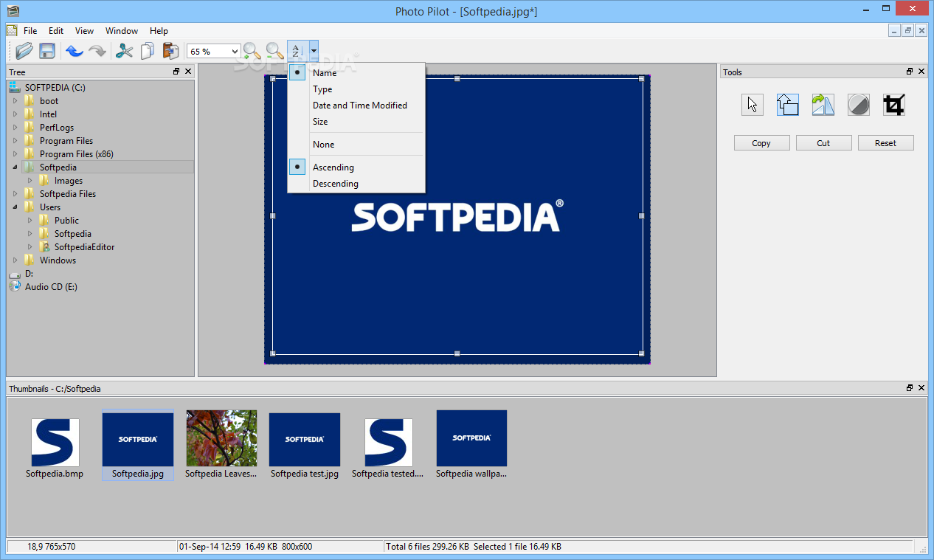Screen dimensions: 934x560
Task: Close the Tree panel
Action: coord(188,72)
